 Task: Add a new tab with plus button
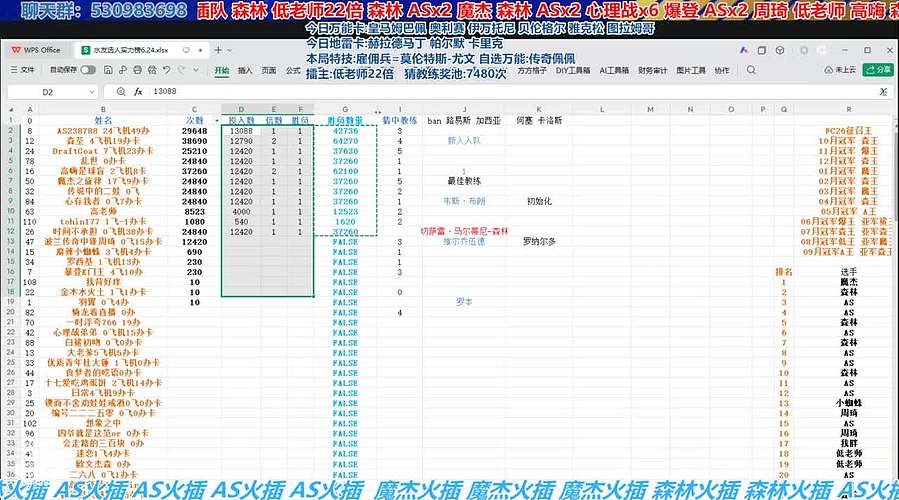pos(218,50)
